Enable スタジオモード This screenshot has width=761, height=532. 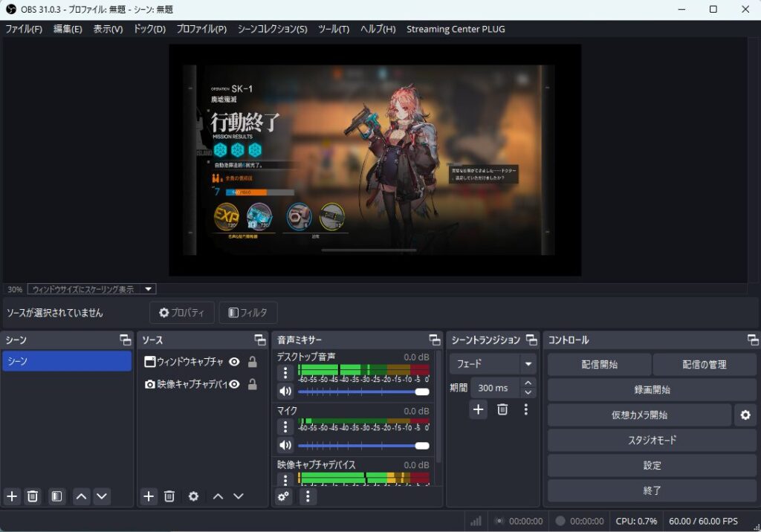(x=652, y=441)
